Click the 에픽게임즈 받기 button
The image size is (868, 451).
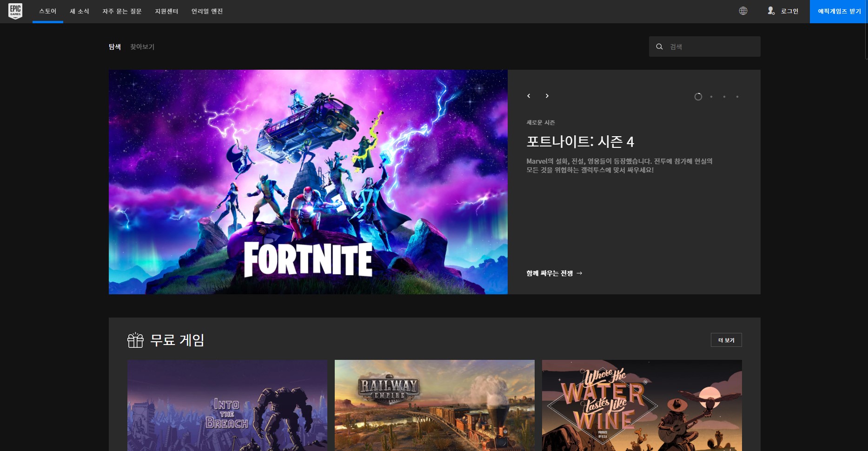click(x=839, y=11)
